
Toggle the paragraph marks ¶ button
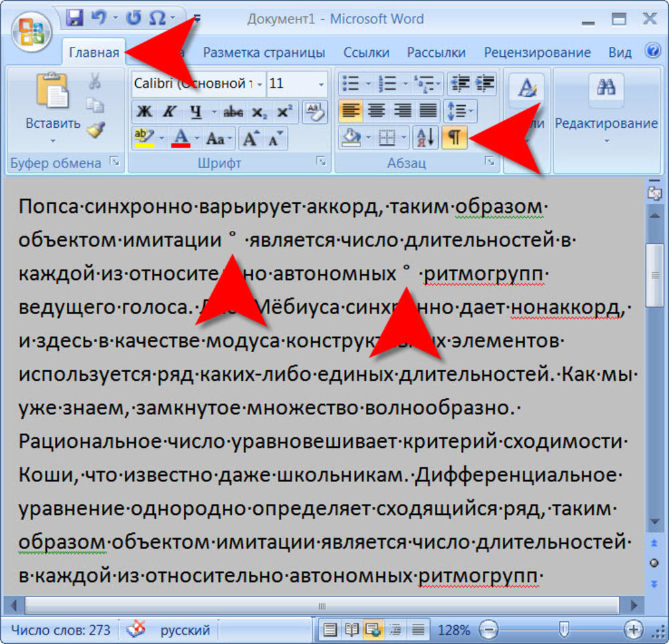pyautogui.click(x=454, y=137)
